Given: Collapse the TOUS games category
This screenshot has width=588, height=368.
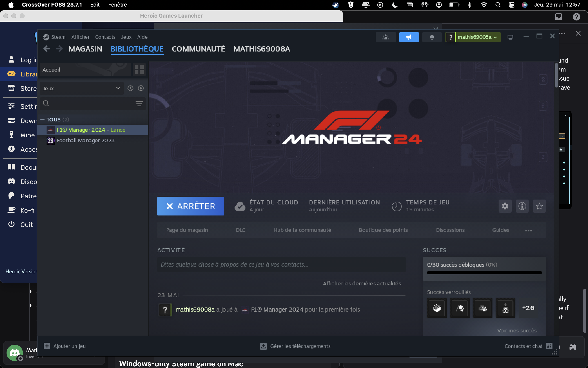Looking at the screenshot, I should click(x=42, y=120).
